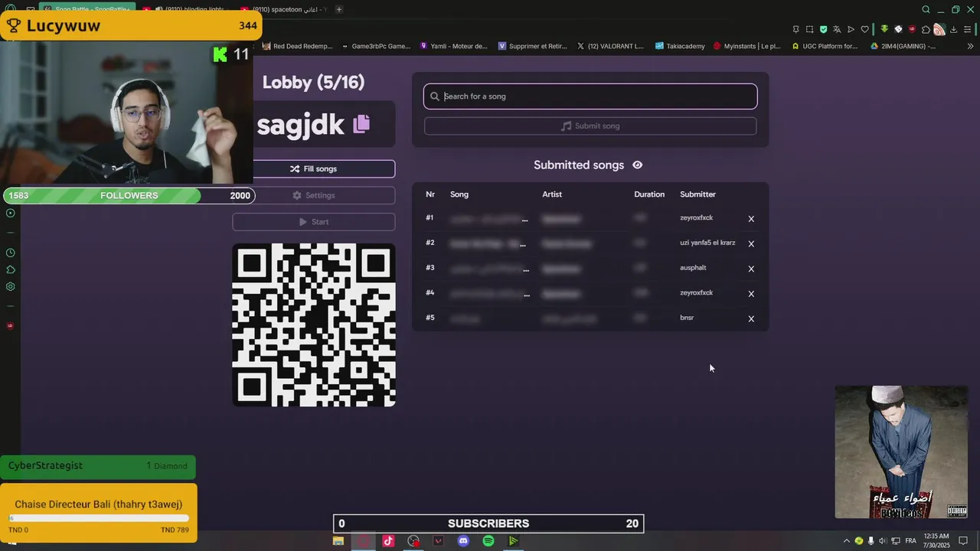980x551 pixels.
Task: Open Spotify from the taskbar
Action: tap(488, 541)
